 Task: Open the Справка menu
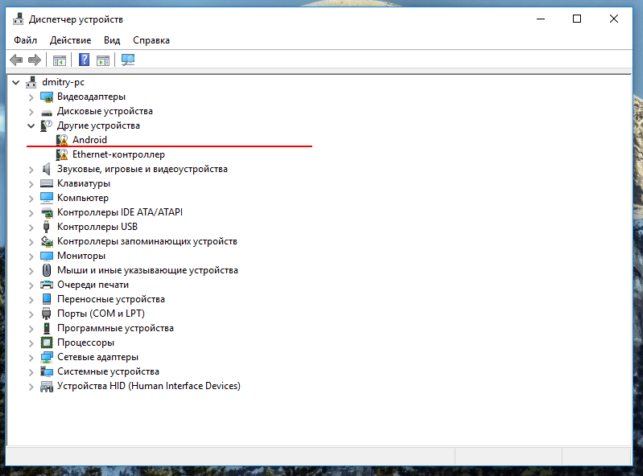[x=151, y=40]
